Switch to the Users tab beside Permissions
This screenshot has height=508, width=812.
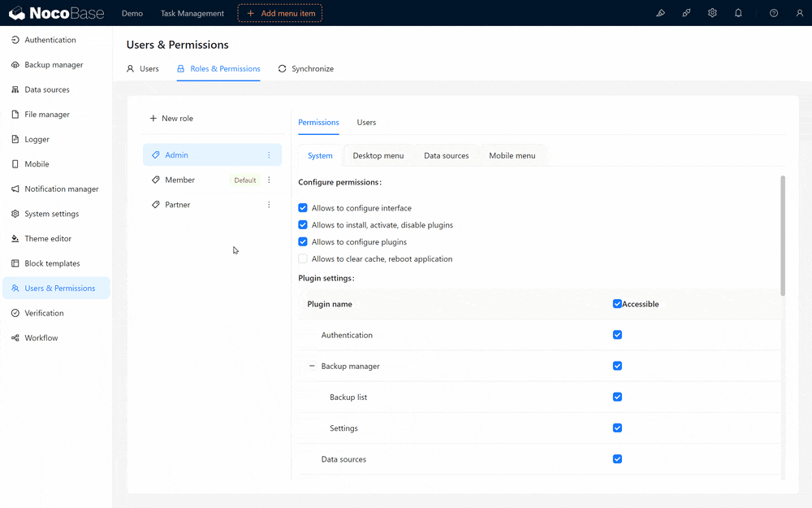(366, 123)
